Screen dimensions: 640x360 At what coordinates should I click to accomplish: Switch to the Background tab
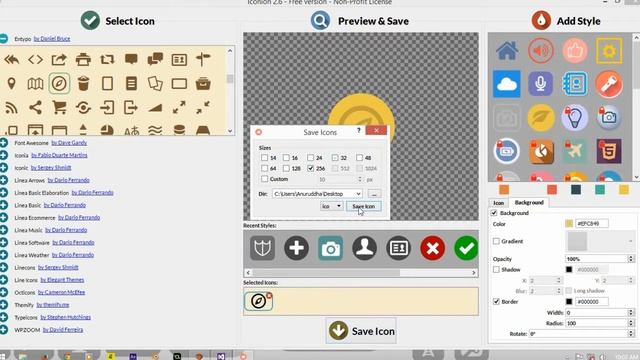point(529,202)
